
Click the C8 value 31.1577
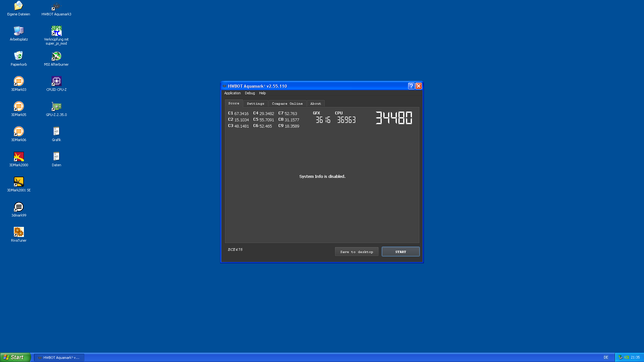[292, 120]
